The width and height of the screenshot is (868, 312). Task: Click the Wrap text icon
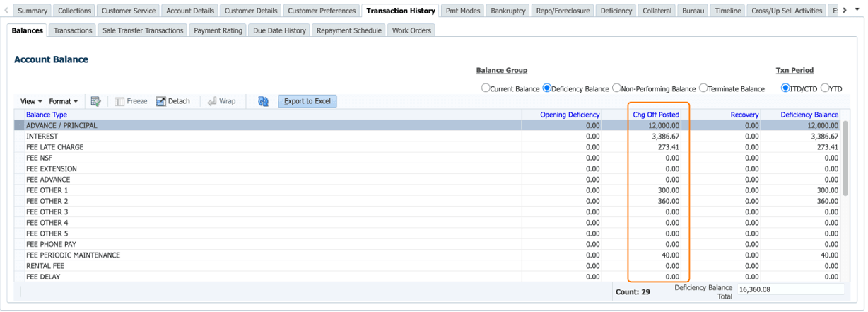point(212,101)
